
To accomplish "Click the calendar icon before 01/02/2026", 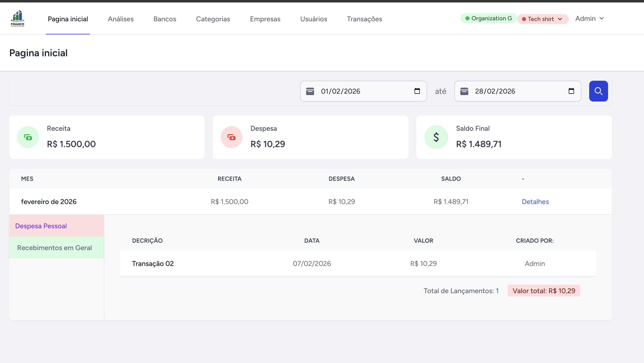I will [310, 91].
